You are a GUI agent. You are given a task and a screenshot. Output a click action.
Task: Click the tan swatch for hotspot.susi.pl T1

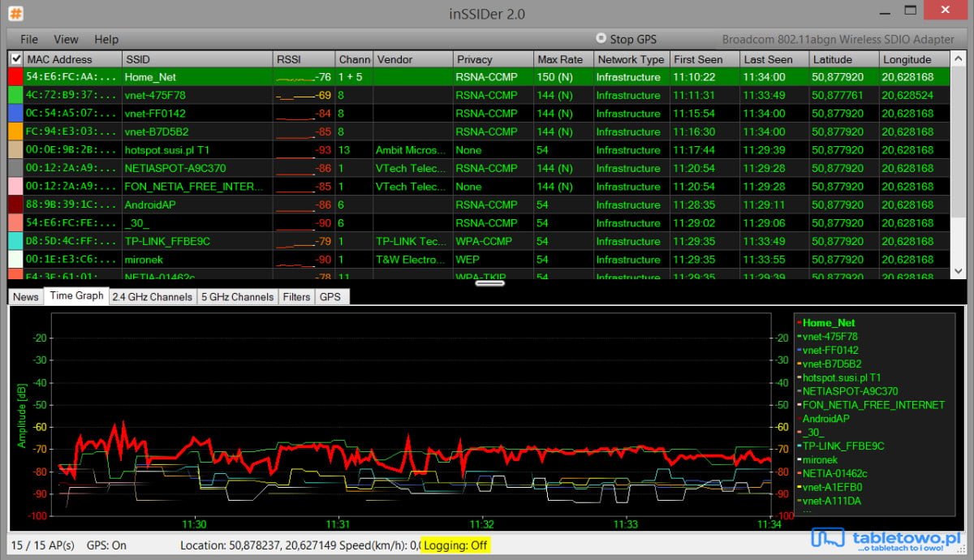15,150
